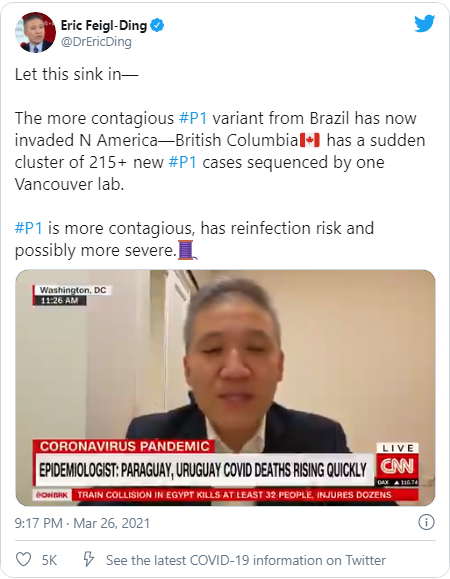
Task: Play the embedded CNN video
Action: [225, 388]
